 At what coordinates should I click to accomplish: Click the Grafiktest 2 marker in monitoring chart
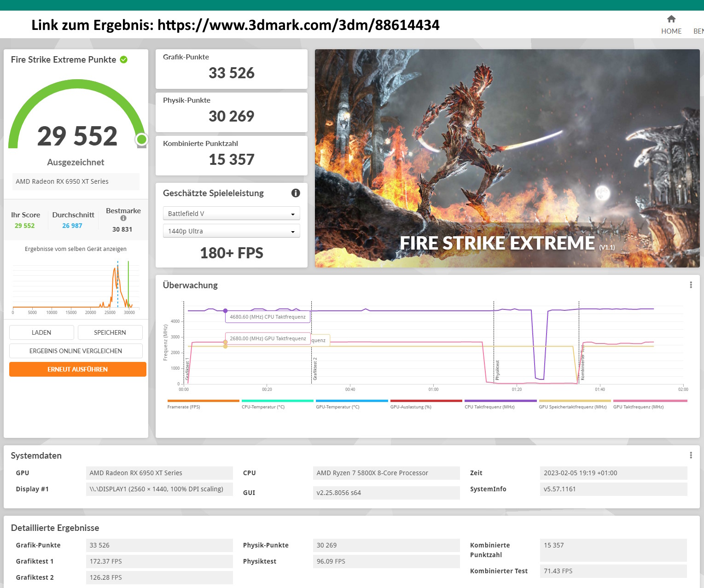tap(315, 368)
